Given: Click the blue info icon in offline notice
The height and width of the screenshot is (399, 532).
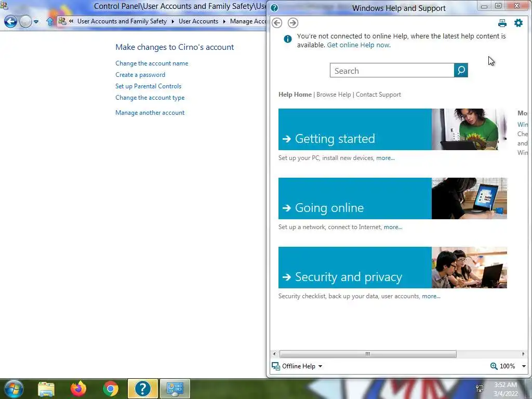Looking at the screenshot, I should 288,39.
